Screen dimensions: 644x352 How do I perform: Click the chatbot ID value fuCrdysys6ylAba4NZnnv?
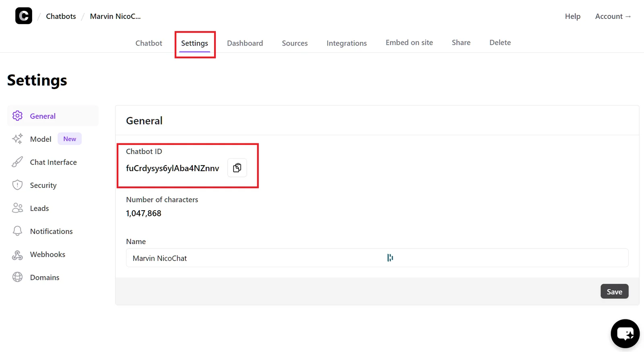pos(172,168)
